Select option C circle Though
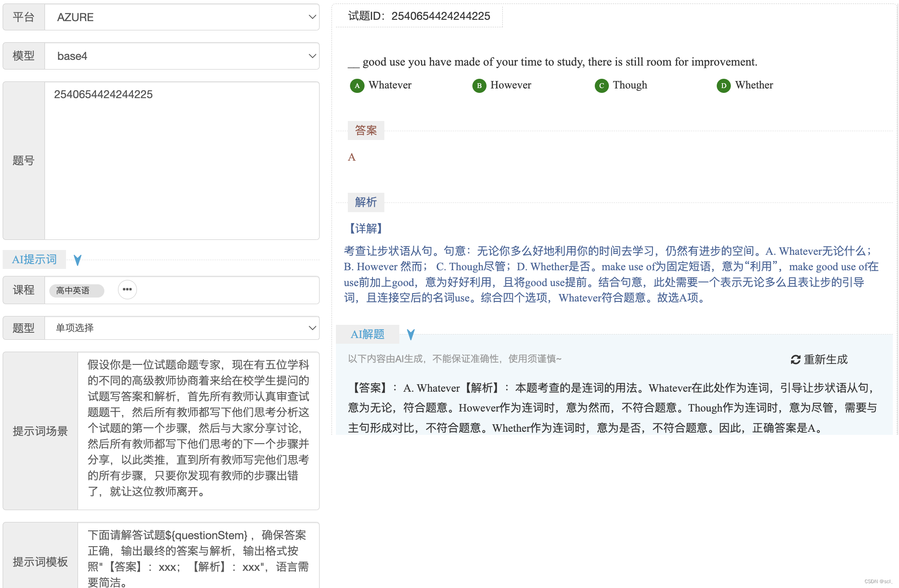This screenshot has height=588, width=899. (601, 85)
